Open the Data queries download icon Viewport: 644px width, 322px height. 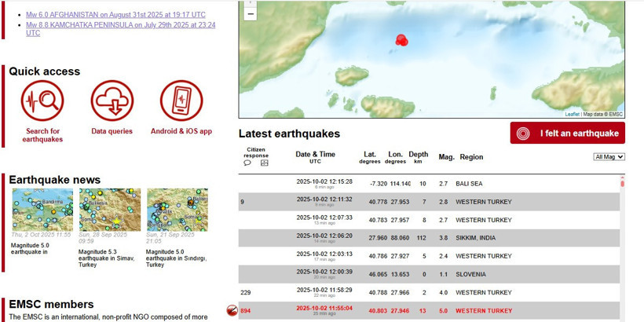coord(112,101)
